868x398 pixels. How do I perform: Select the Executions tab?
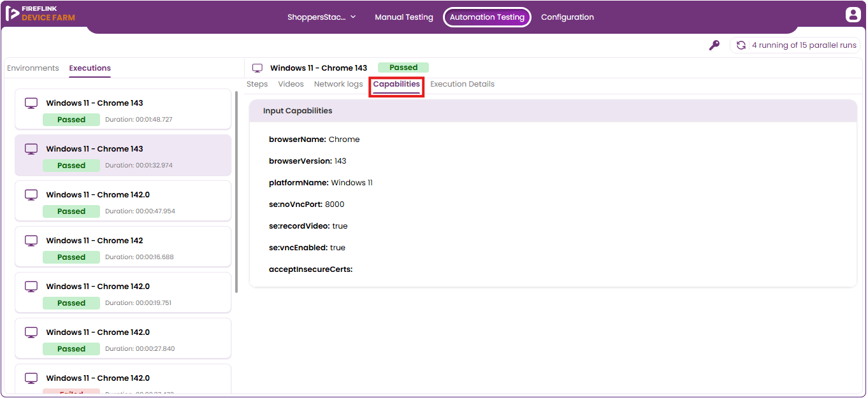pos(90,68)
